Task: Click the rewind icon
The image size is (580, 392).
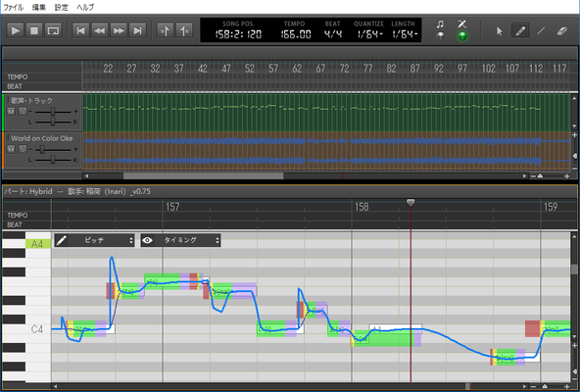Action: pos(99,30)
